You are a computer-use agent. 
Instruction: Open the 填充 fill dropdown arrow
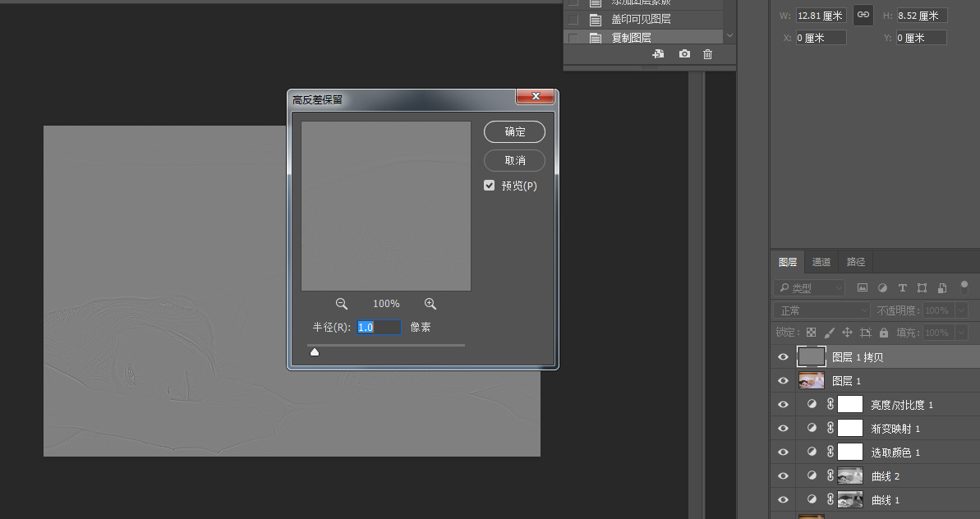(x=960, y=333)
